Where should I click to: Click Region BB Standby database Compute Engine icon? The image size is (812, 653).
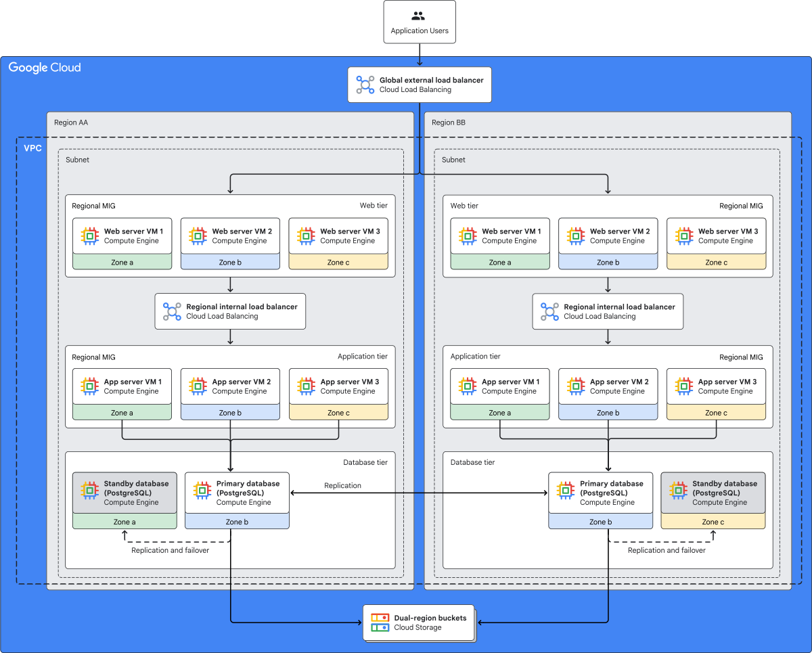[678, 490]
